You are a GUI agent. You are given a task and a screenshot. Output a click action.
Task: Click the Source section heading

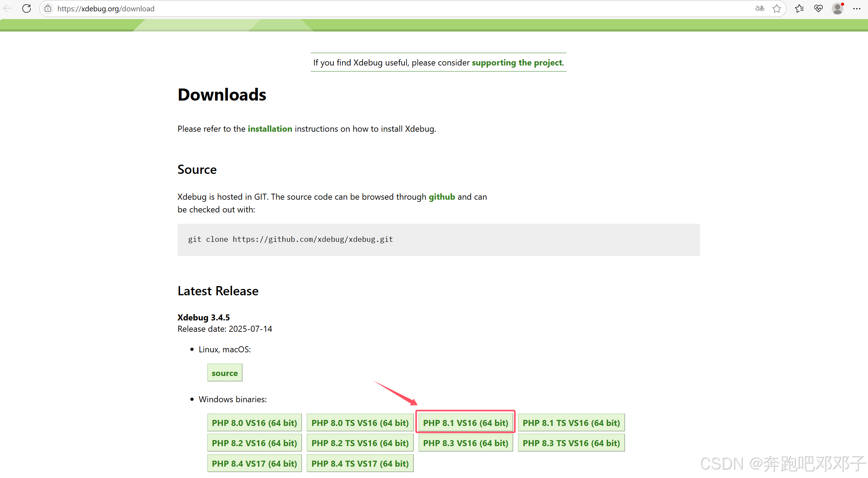click(197, 170)
